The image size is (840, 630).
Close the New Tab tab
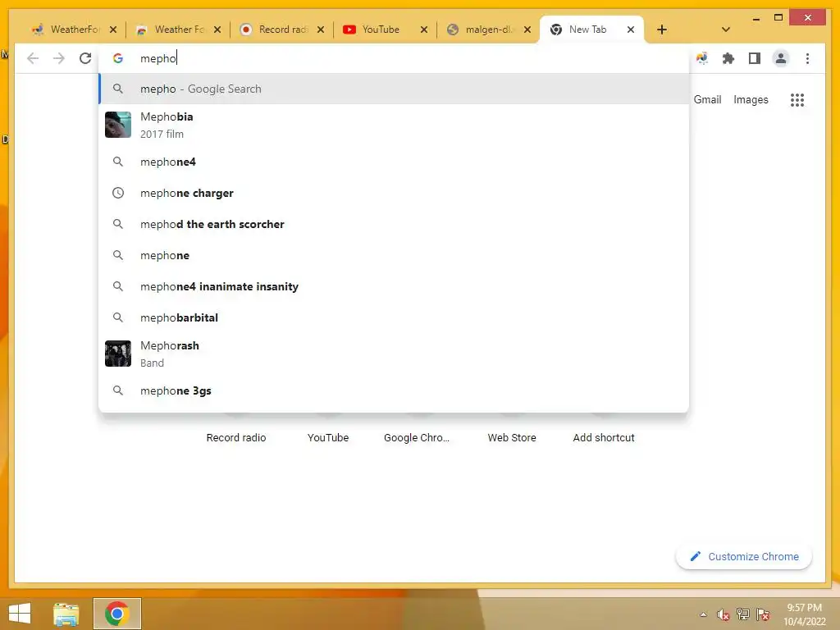pos(631,30)
